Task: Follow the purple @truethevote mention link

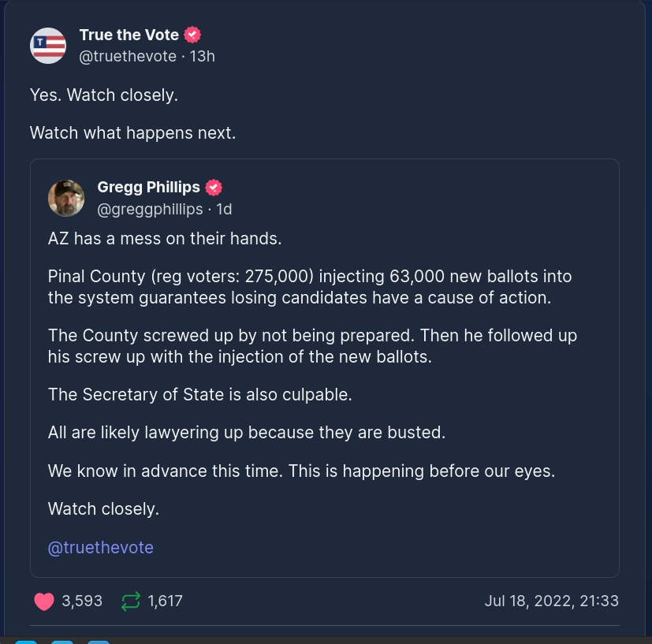Action: pyautogui.click(x=101, y=548)
